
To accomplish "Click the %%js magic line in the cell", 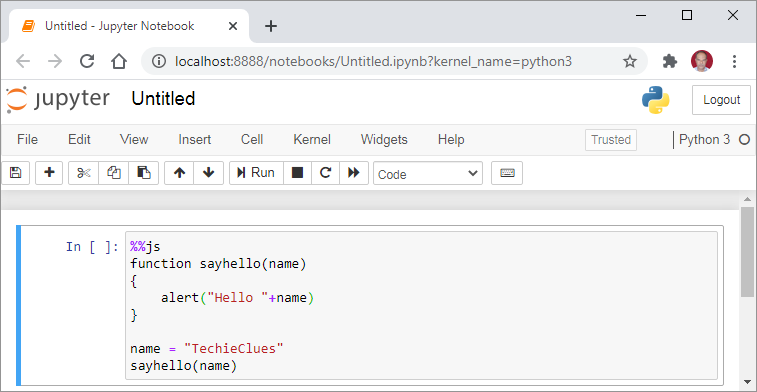I will (145, 247).
